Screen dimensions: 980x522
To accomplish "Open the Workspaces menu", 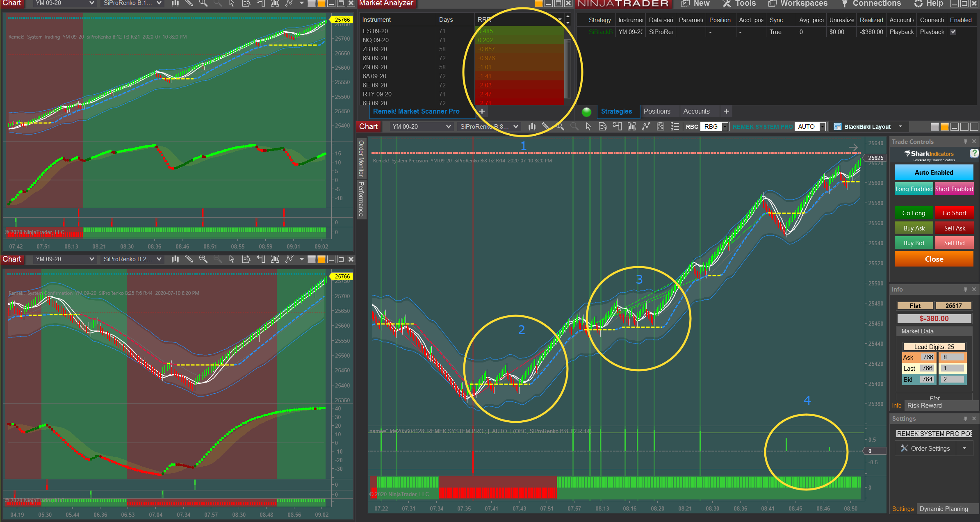I will tap(798, 4).
